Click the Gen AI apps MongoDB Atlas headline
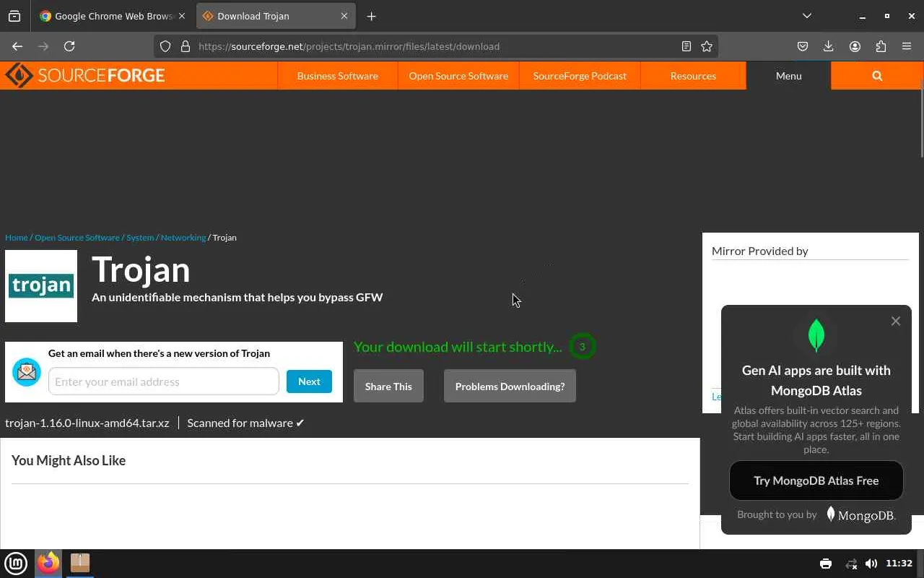The width and height of the screenshot is (924, 578). (x=816, y=380)
